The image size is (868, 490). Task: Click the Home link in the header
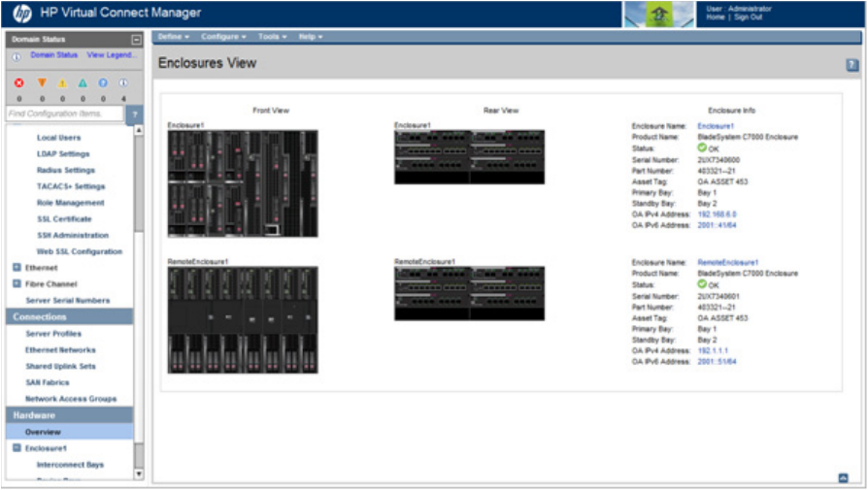pyautogui.click(x=716, y=17)
